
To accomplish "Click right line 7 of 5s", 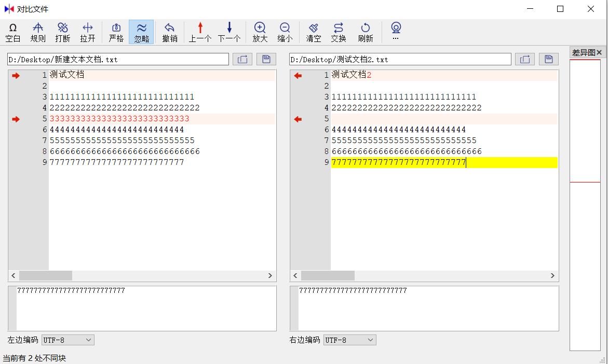I will click(404, 140).
